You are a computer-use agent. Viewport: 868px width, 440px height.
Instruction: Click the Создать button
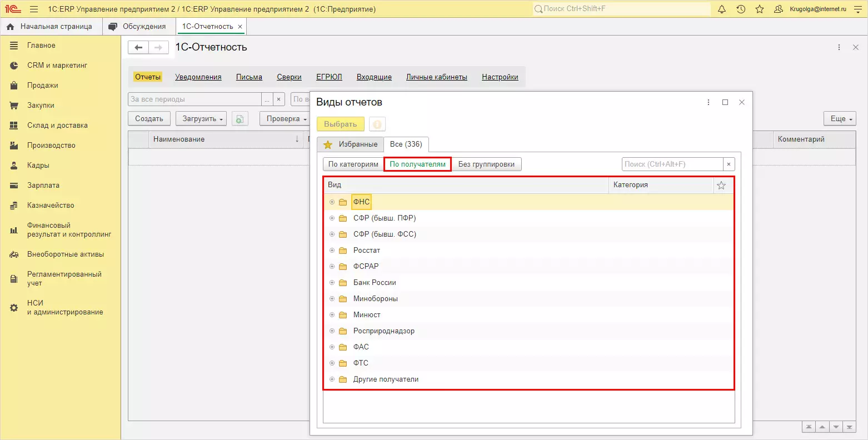tap(149, 119)
